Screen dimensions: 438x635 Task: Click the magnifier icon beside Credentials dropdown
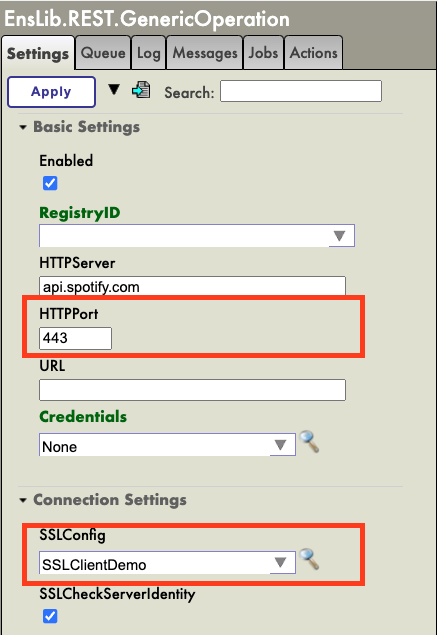click(309, 442)
